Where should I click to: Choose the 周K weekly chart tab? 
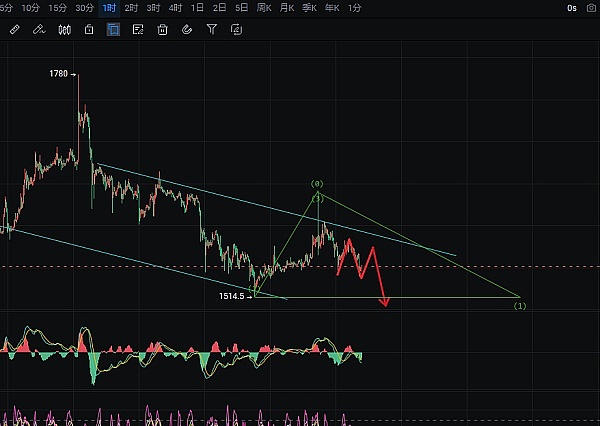pyautogui.click(x=265, y=8)
